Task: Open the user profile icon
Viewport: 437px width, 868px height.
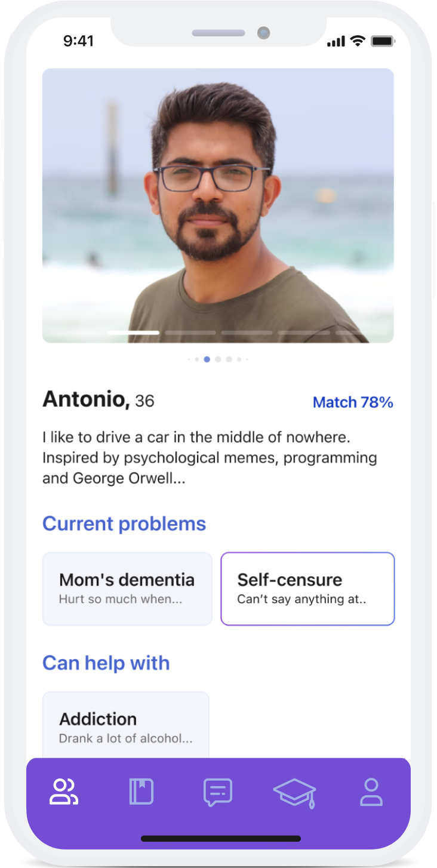Action: 371,792
